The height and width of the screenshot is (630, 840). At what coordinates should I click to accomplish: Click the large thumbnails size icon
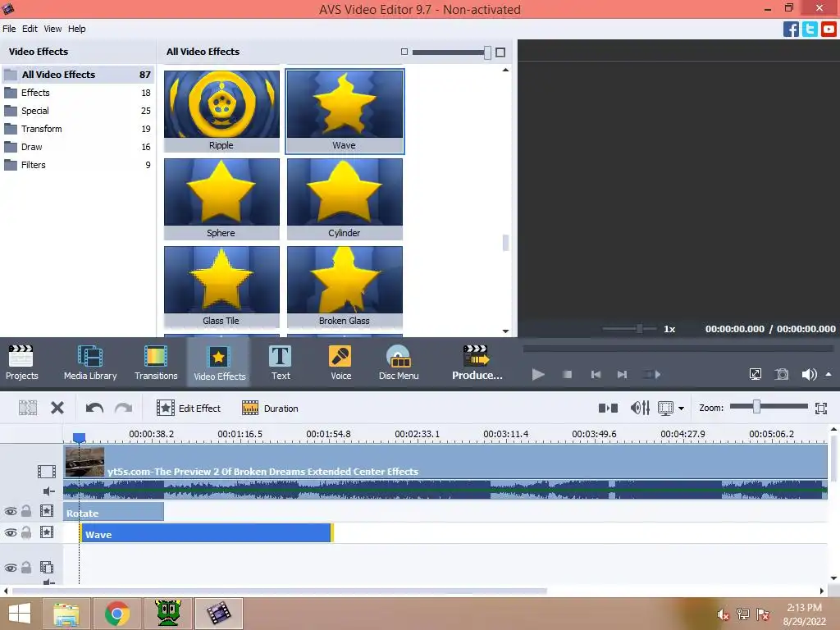(x=500, y=52)
